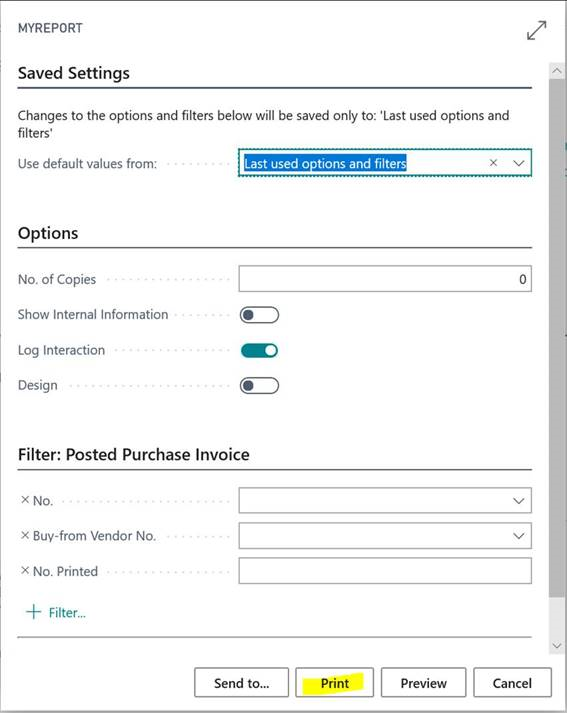Screen dimensions: 567x713
Task: Open the 'Send to...' options
Action: click(241, 683)
